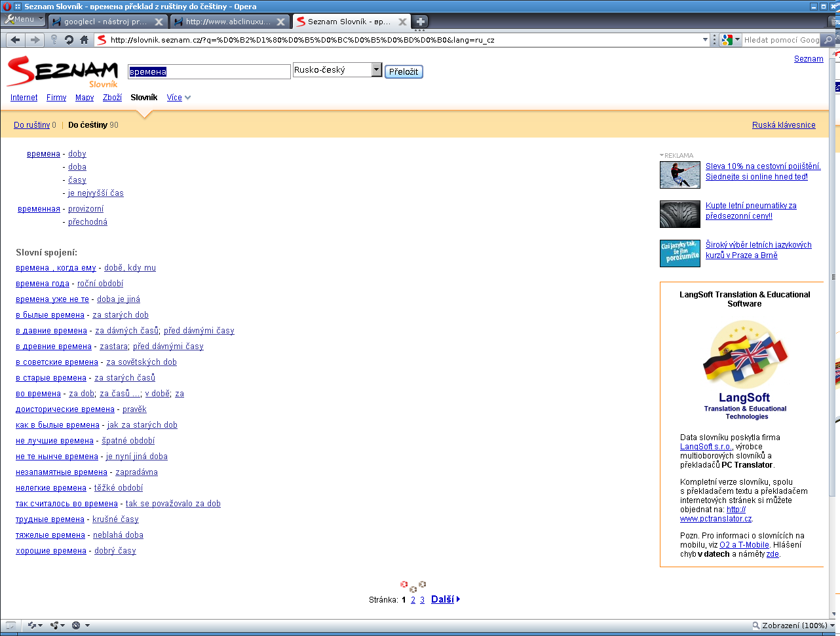Open the Rusko-český language dropdown

click(x=337, y=69)
